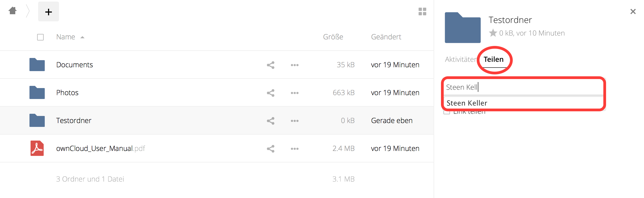
Task: Click the home breadcrumb icon
Action: (13, 11)
